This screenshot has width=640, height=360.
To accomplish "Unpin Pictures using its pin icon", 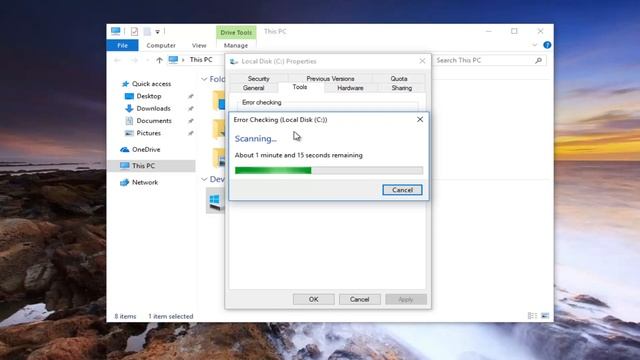I will tap(191, 133).
